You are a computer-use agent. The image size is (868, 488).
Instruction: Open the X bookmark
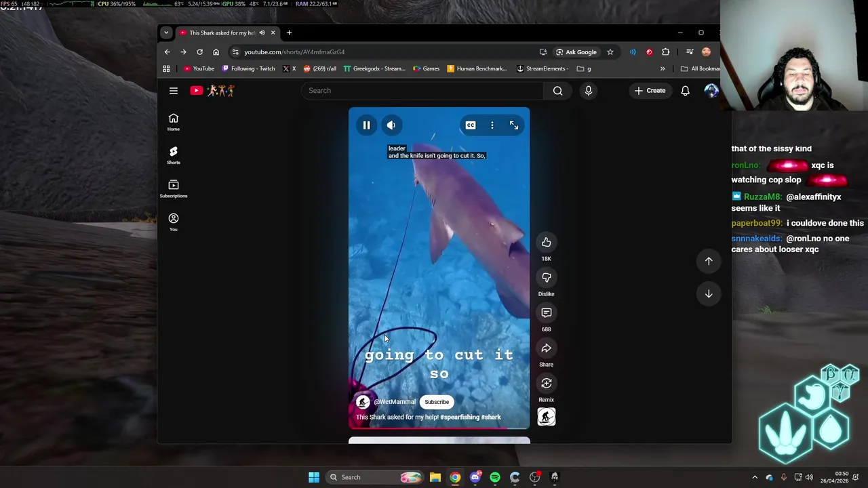289,68
